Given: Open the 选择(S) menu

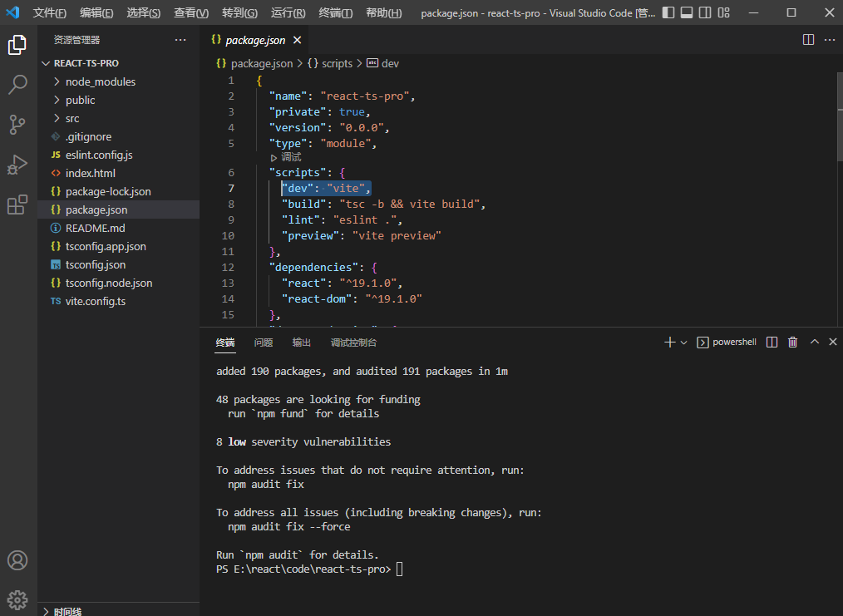Looking at the screenshot, I should click(144, 13).
